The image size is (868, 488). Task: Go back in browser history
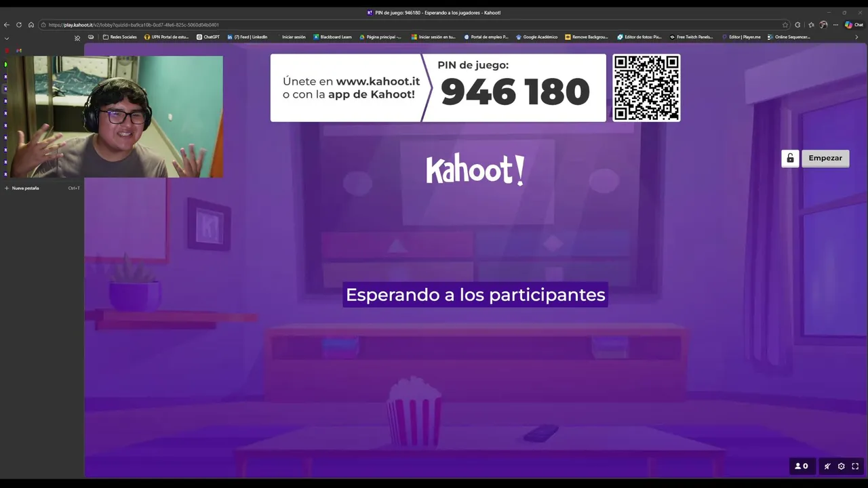(7, 24)
